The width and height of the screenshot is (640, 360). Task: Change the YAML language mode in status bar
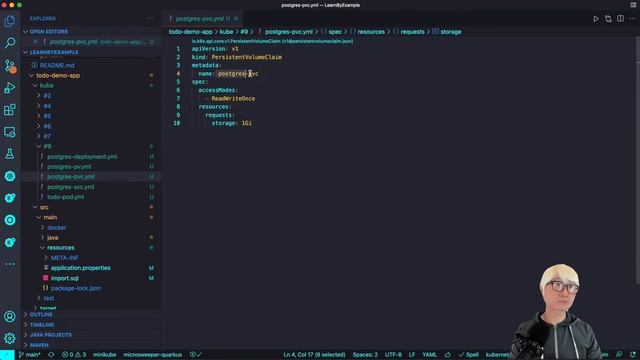(429, 355)
